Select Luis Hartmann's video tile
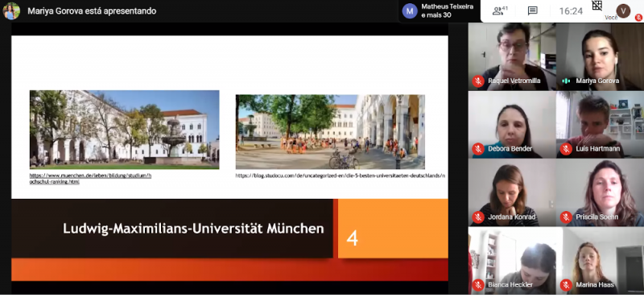 click(600, 125)
